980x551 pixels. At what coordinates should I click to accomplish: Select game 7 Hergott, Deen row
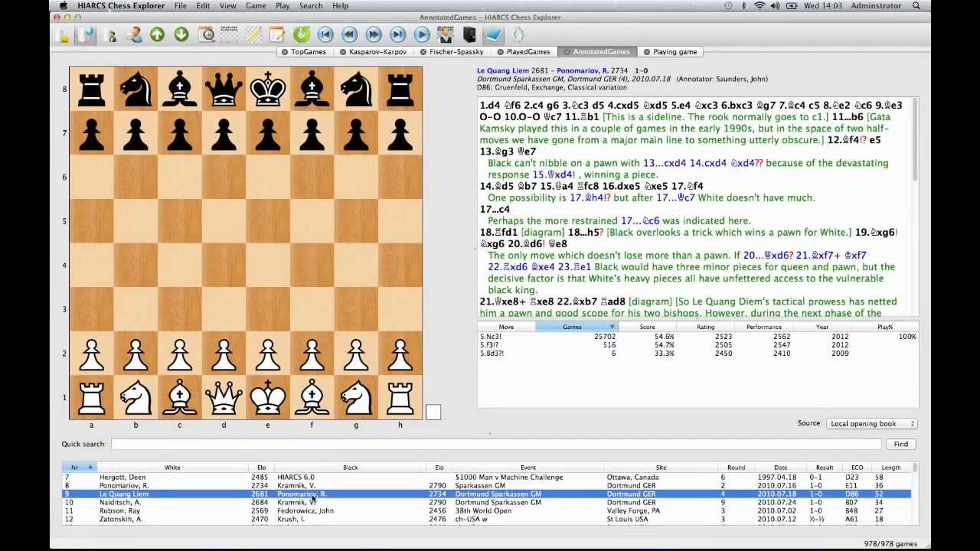486,478
